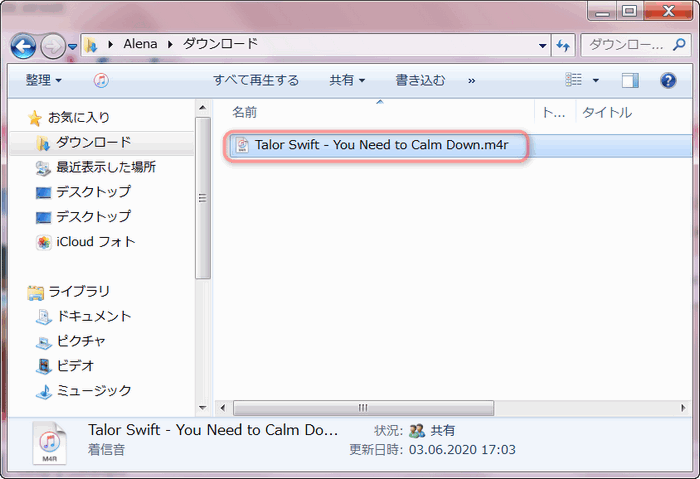
Task: Select ダウンロード in the address path
Action: coord(221,44)
